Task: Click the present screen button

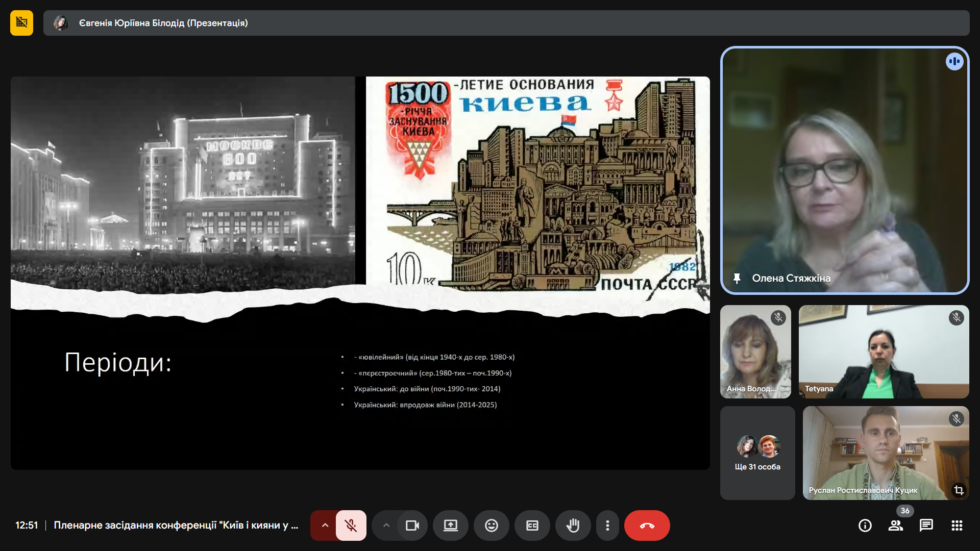Action: point(450,525)
